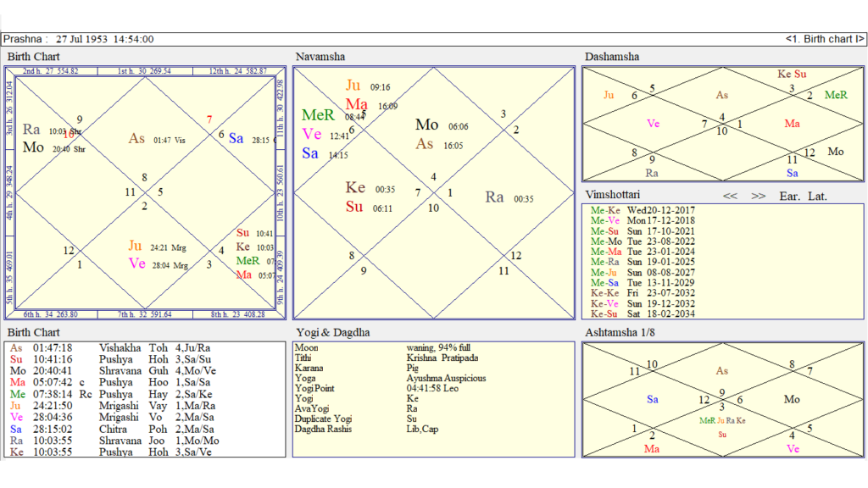This screenshot has height=488, width=868.
Task: Select the Me-Sa Tue 13-11-2029 period
Action: (x=643, y=283)
